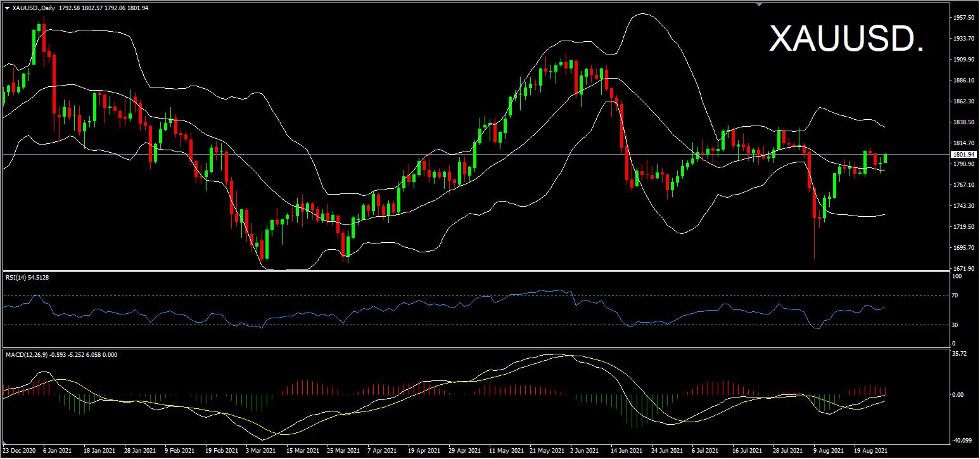Click the 2 Jun 2021 date label
Image resolution: width=980 pixels, height=459 pixels.
point(585,451)
